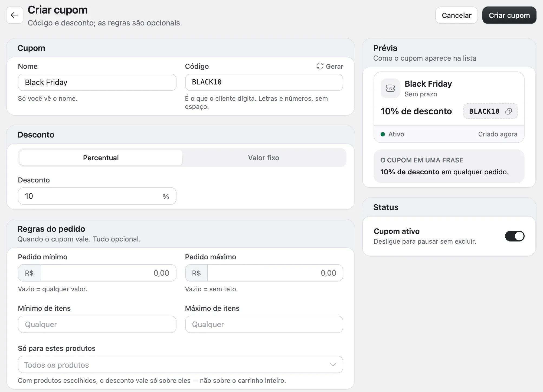The height and width of the screenshot is (392, 543).
Task: Switch to the Valor fixo tab
Action: [x=264, y=158]
